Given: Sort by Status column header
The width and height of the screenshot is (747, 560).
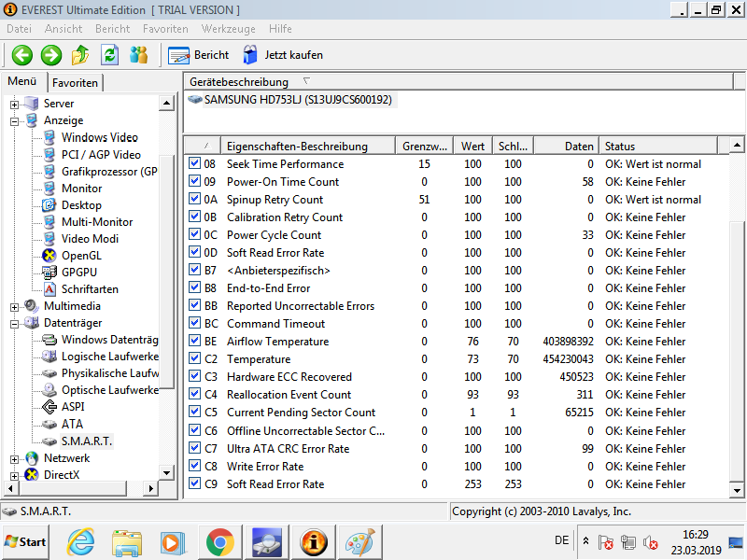Looking at the screenshot, I should [x=658, y=147].
